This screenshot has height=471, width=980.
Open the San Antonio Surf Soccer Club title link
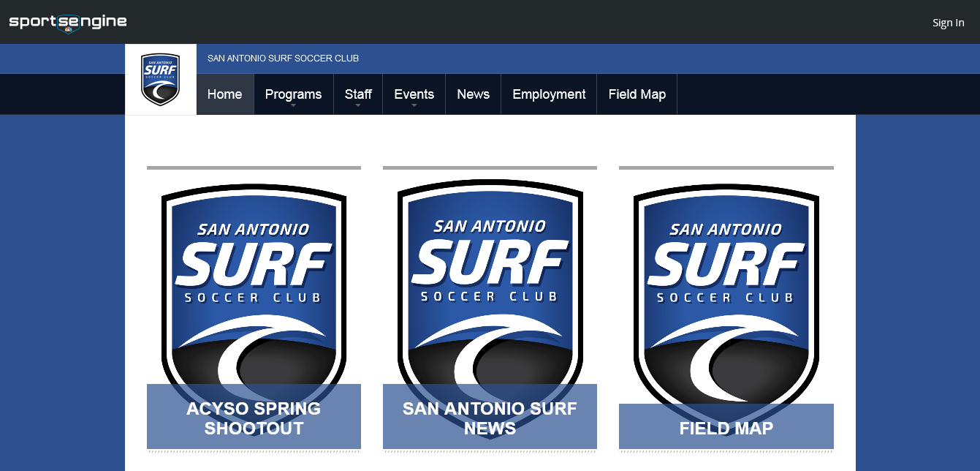coord(283,59)
